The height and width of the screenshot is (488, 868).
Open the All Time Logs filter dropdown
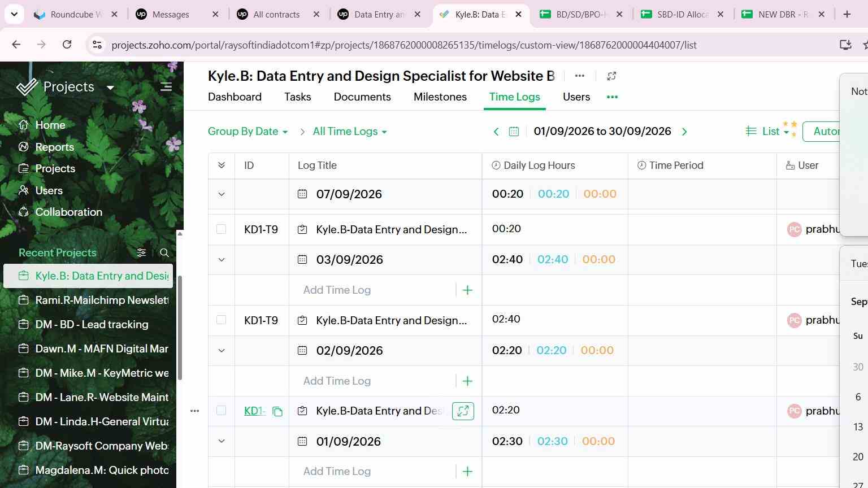(x=350, y=132)
